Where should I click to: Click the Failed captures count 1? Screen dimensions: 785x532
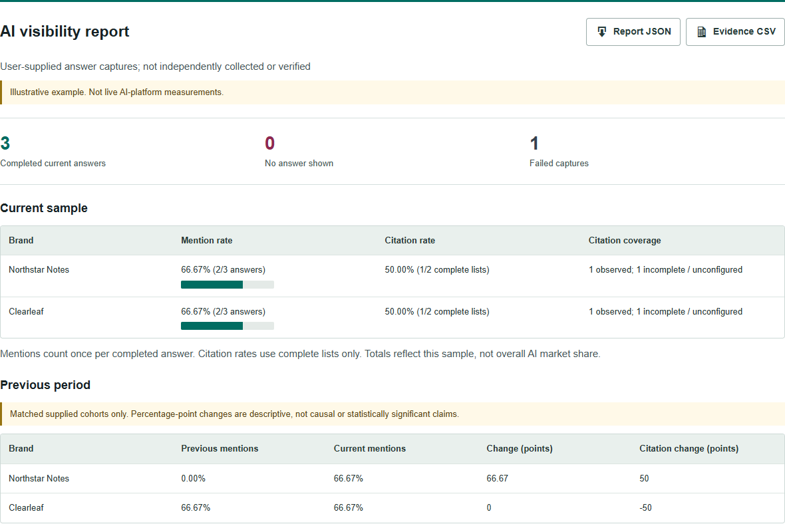pos(534,144)
